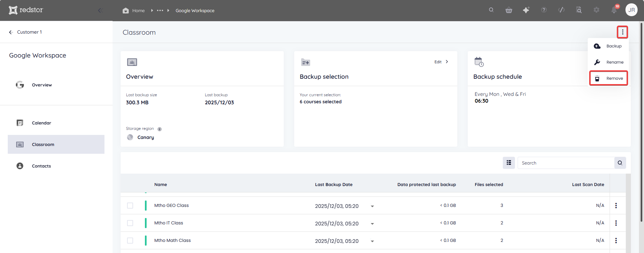
Task: Click the Edit chevron arrow
Action: point(447,62)
